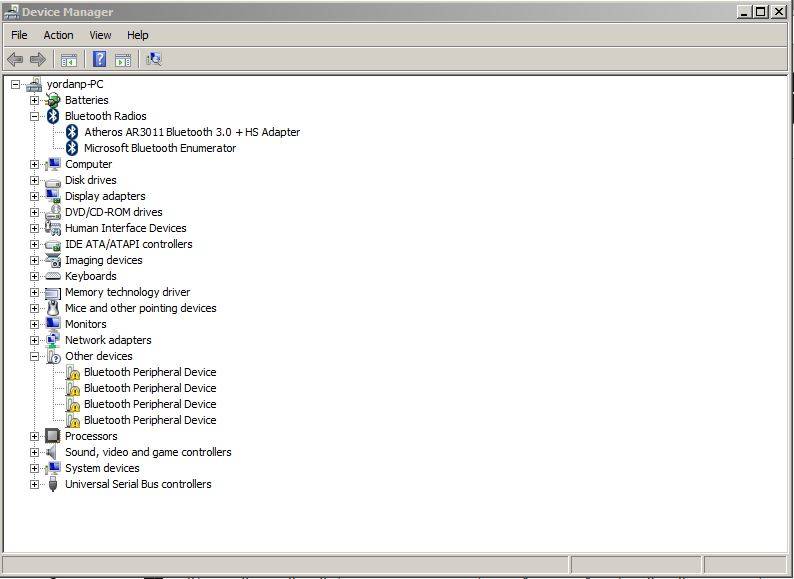Maximize the Device Manager window
The image size is (794, 579).
point(761,12)
